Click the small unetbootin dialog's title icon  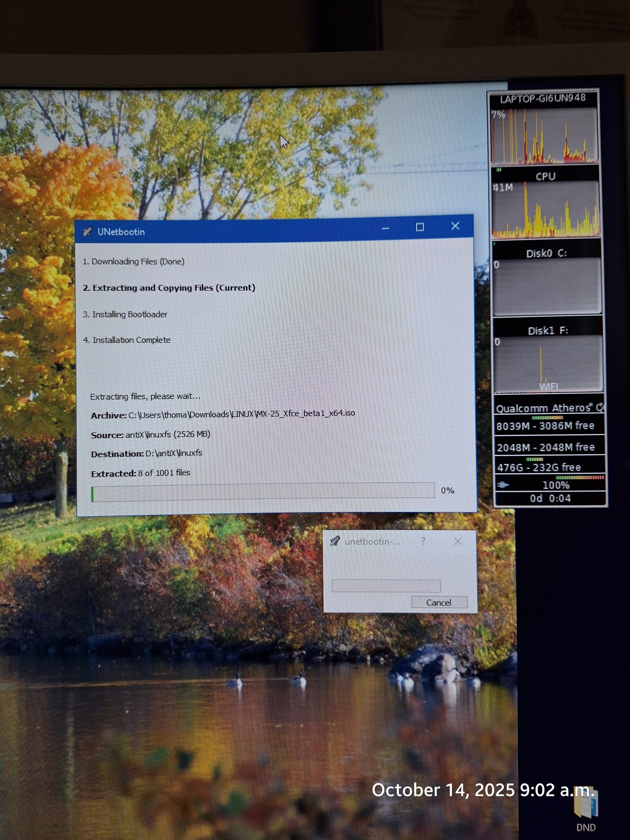pos(334,541)
